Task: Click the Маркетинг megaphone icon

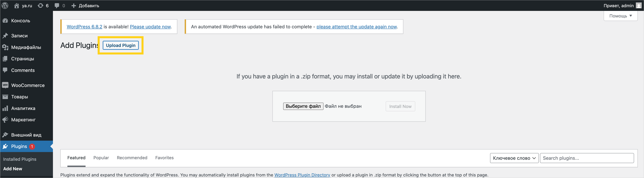Action: (5, 120)
